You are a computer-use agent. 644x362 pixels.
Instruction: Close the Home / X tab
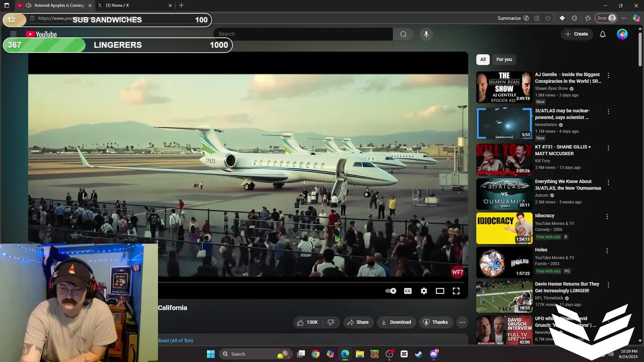pos(170,6)
